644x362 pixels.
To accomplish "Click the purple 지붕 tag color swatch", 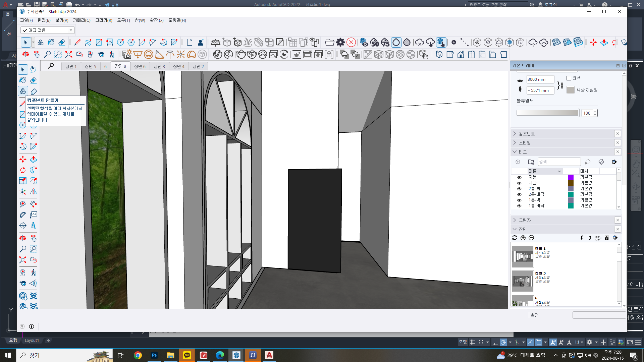I will tap(571, 177).
